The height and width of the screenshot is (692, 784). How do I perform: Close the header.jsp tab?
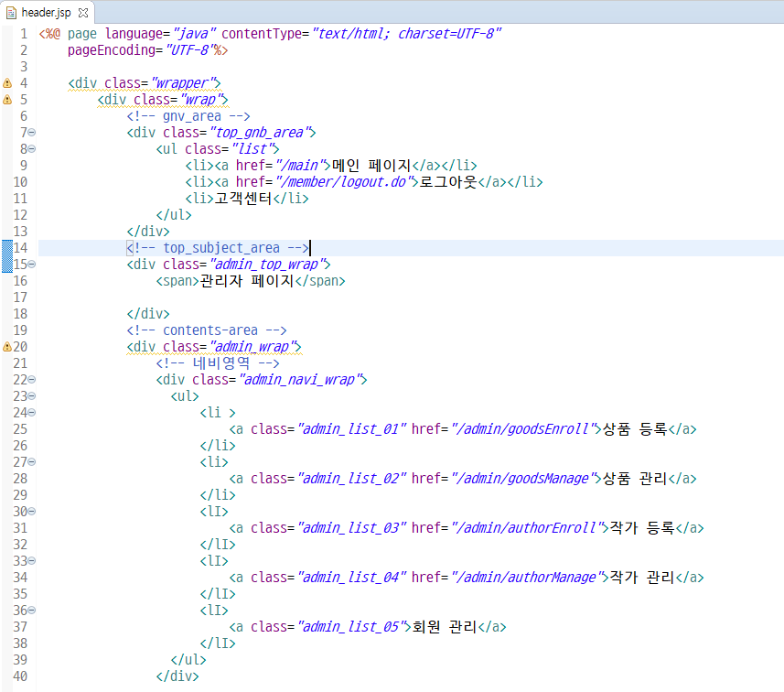pos(83,13)
